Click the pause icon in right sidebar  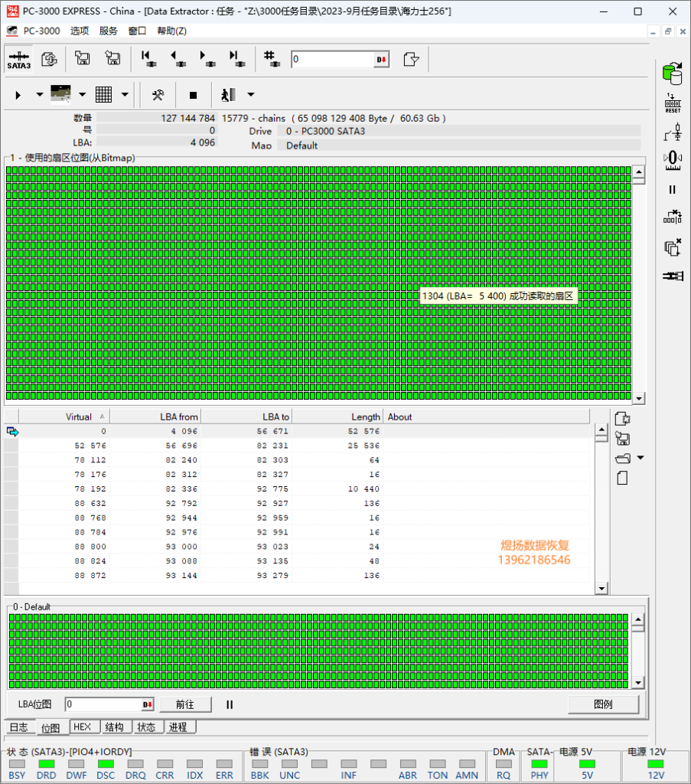673,190
